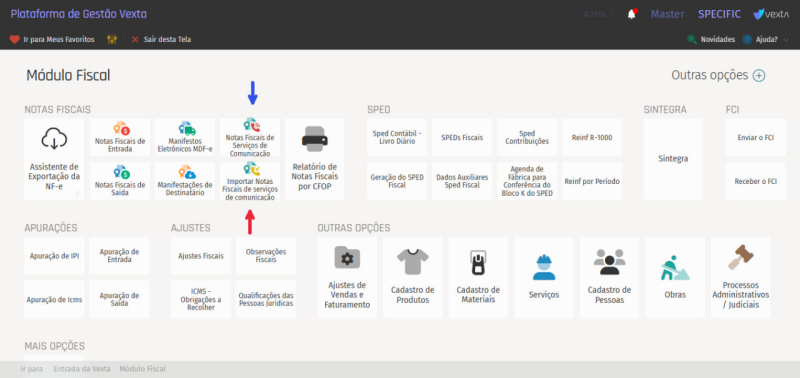Open Cadastro de Materiais tile
The width and height of the screenshot is (800, 378).
(478, 277)
